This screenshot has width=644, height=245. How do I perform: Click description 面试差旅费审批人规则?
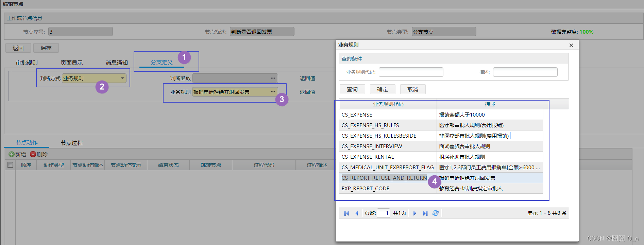point(464,146)
